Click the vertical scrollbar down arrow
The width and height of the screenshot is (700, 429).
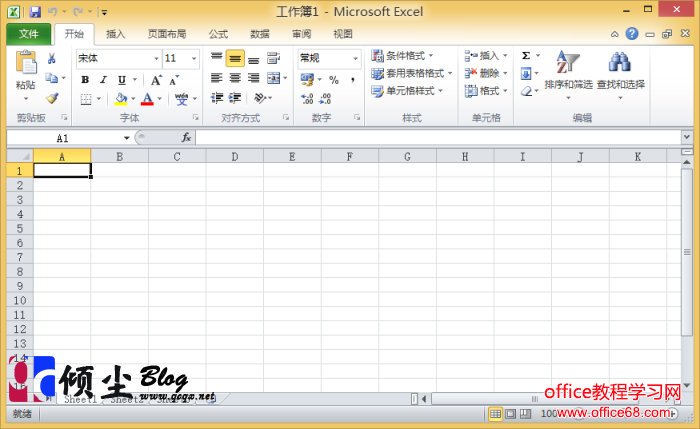687,385
